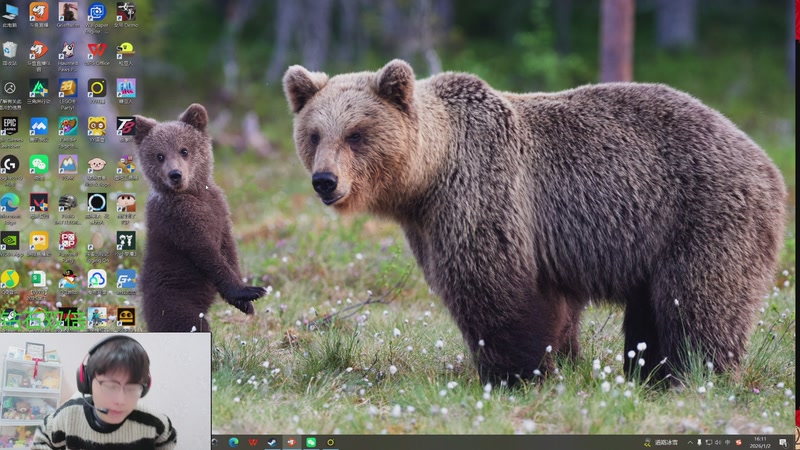Open WPS Office desktop shortcut
Screen dimensions: 800x450
pos(97,54)
